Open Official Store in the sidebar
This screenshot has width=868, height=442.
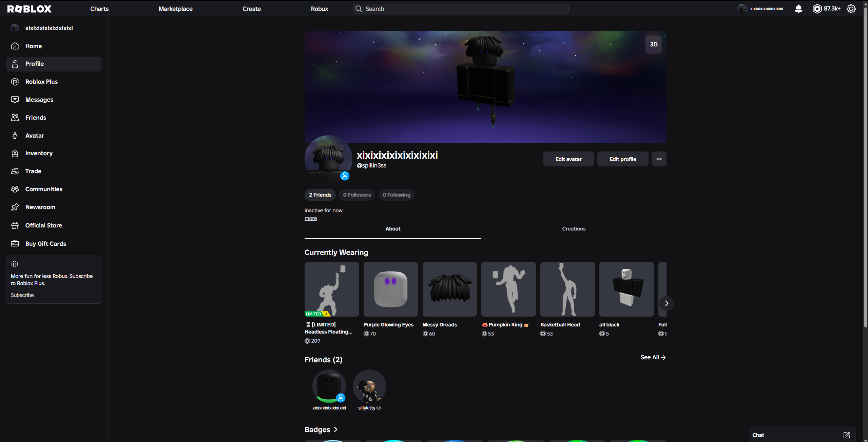click(x=54, y=225)
